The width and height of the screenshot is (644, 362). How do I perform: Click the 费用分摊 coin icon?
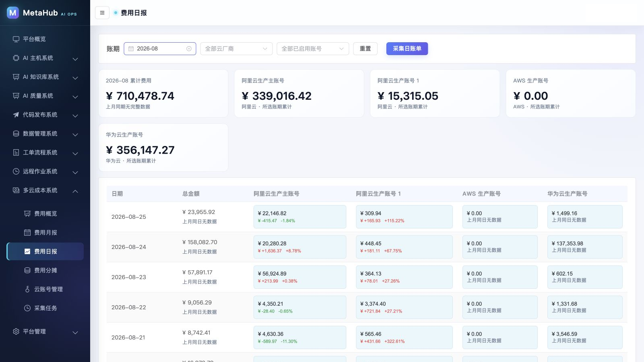(x=27, y=270)
